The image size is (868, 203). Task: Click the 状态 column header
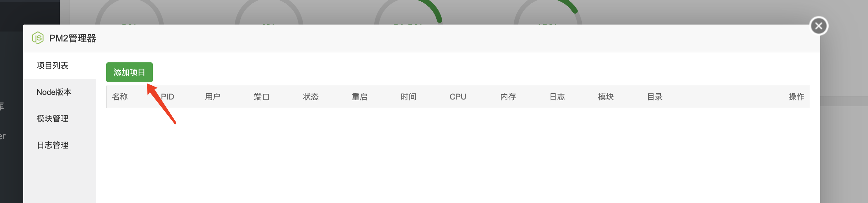(x=311, y=97)
